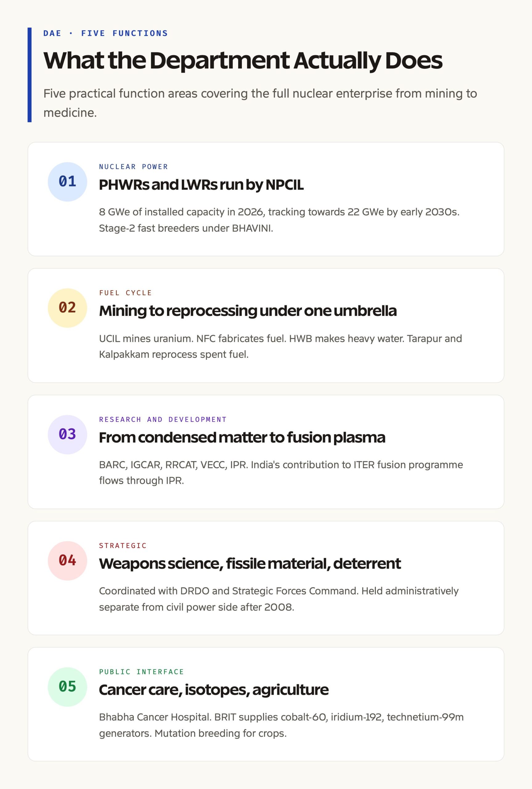Click the blue 01 circle badge
This screenshot has height=789, width=532.
[67, 182]
